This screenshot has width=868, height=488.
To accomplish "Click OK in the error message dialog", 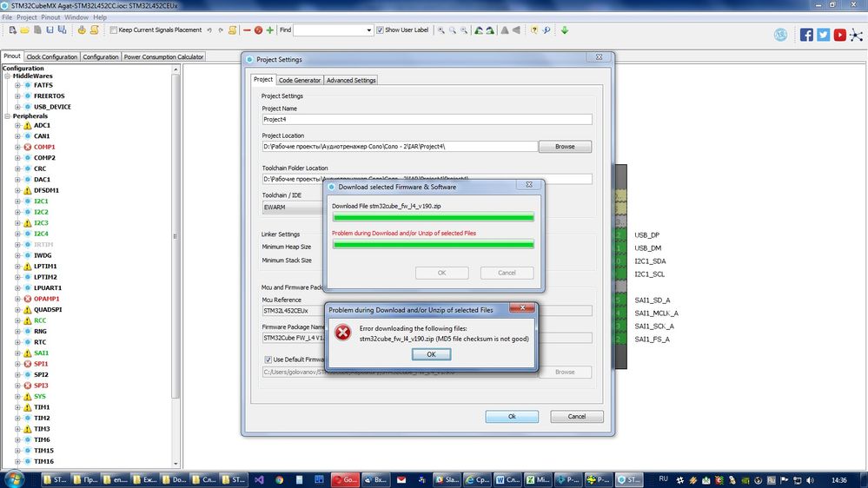I will click(431, 354).
